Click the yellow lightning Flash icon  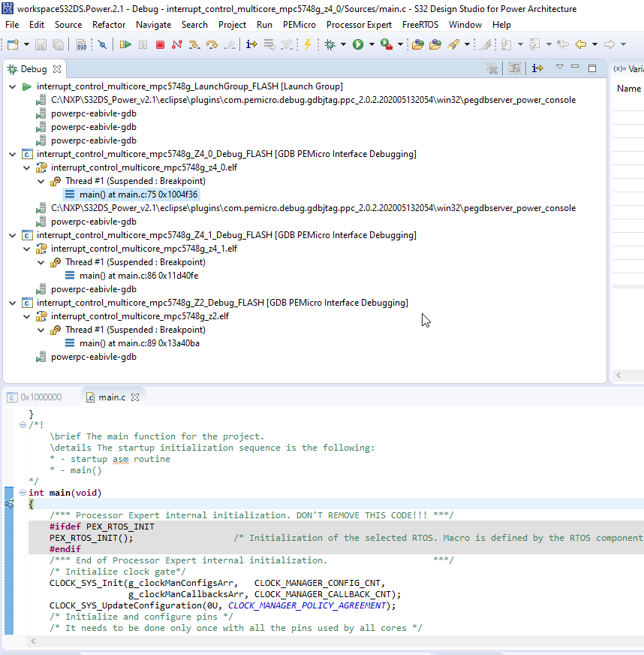click(308, 44)
